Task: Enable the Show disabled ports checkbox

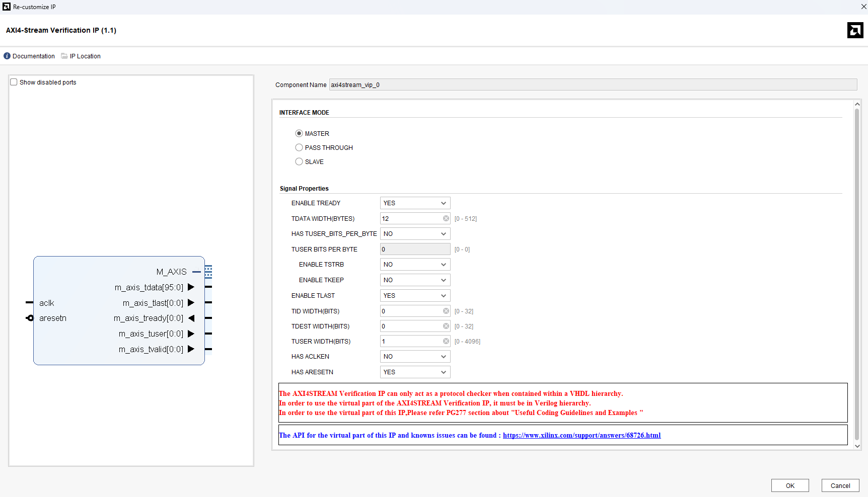Action: [14, 82]
